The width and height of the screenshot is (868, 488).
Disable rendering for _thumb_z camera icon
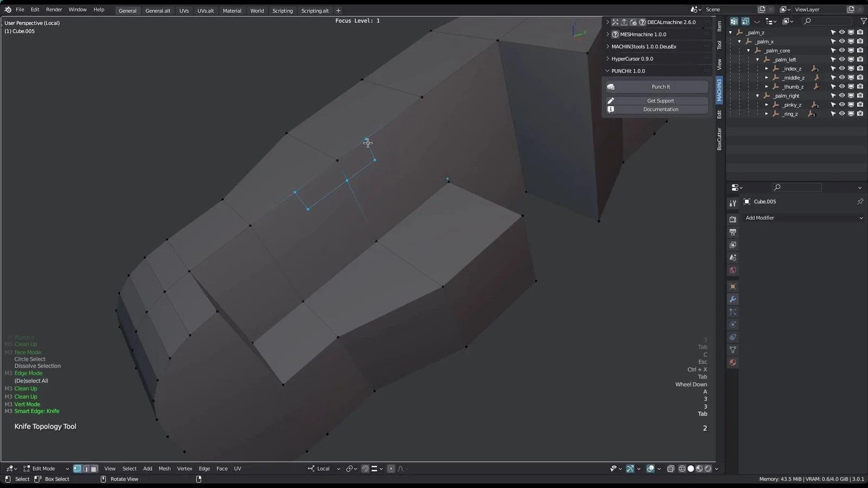(860, 87)
